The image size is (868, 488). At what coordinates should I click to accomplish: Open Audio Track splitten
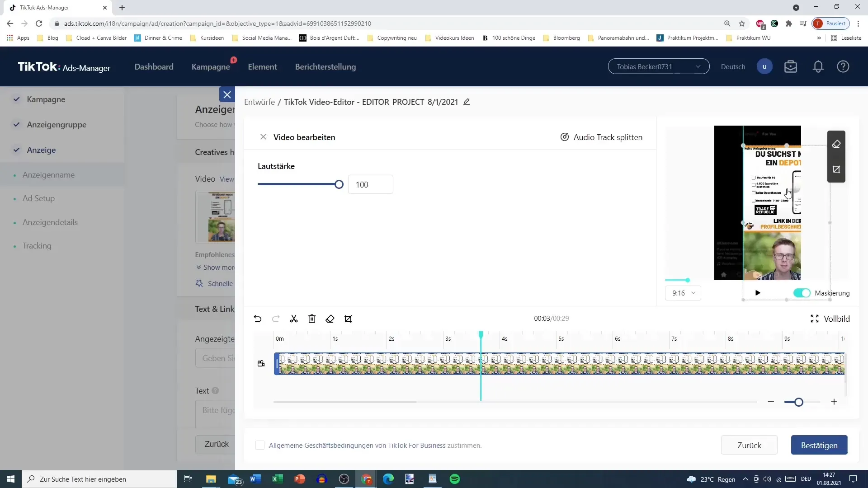(601, 137)
